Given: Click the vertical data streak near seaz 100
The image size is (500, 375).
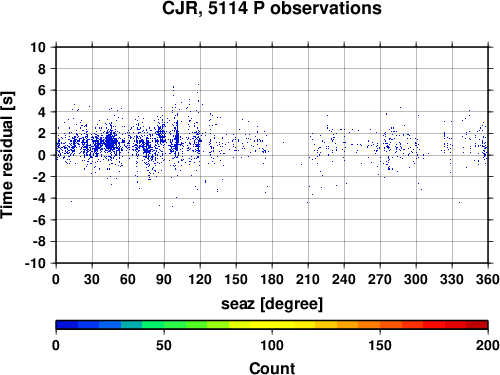Looking at the screenshot, I should (177, 138).
